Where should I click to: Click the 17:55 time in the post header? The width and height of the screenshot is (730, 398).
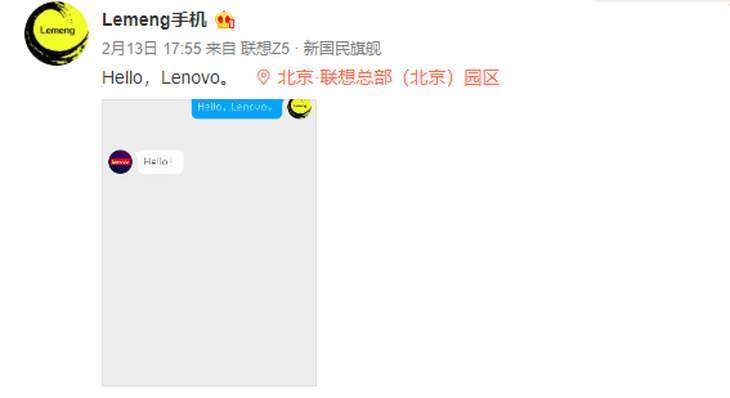182,48
